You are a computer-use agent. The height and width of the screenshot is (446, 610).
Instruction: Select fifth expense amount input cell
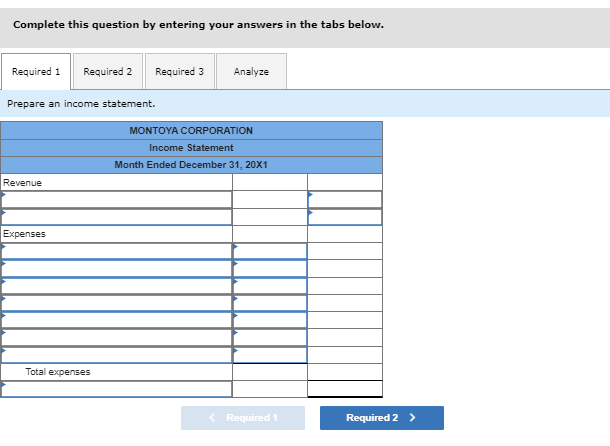pyautogui.click(x=270, y=320)
